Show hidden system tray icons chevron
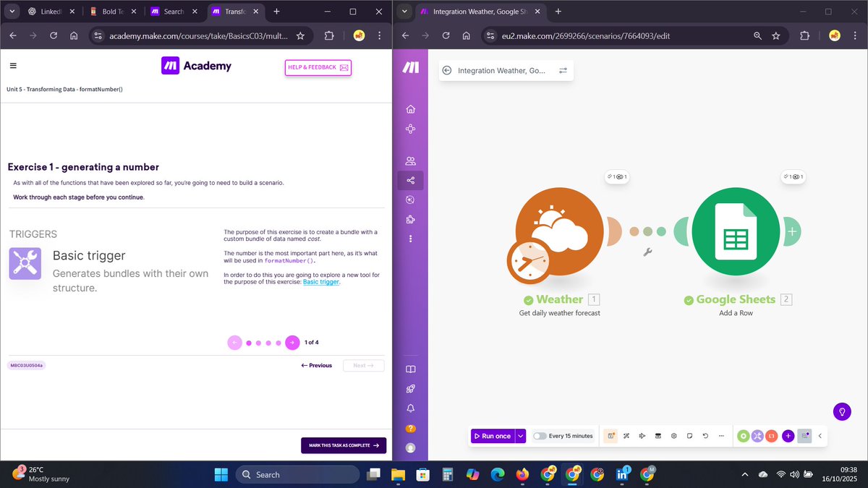This screenshot has width=868, height=488. [745, 474]
